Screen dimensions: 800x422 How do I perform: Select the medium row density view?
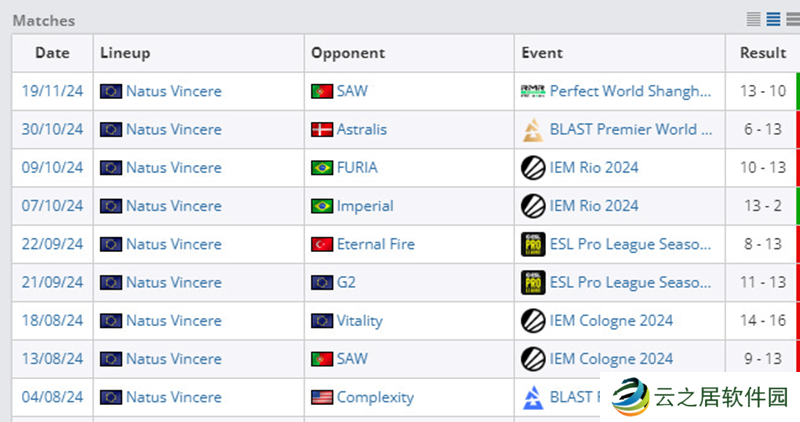coord(773,19)
